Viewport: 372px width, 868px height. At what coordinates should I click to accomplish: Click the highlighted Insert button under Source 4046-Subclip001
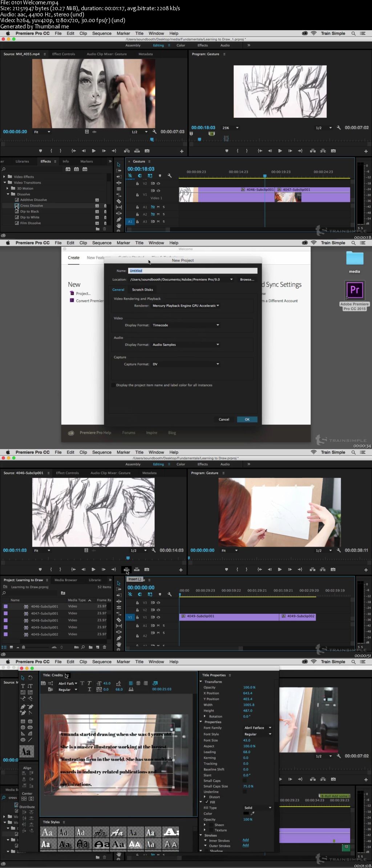click(x=126, y=569)
